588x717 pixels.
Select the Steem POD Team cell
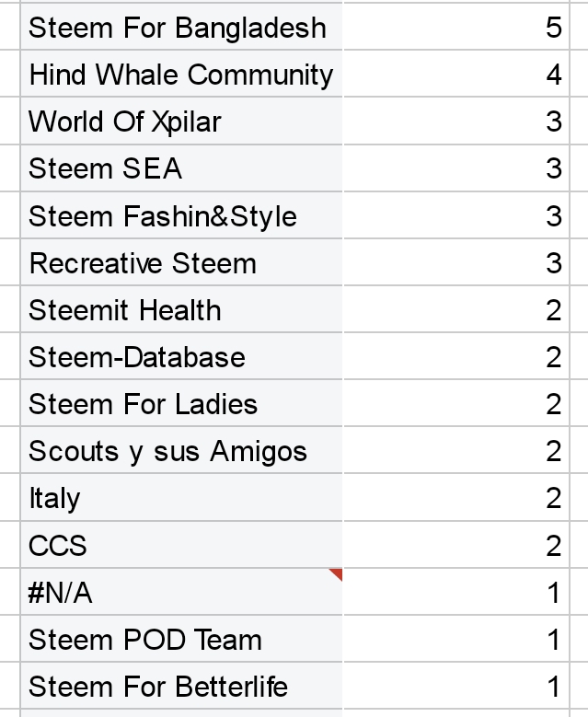pyautogui.click(x=179, y=640)
